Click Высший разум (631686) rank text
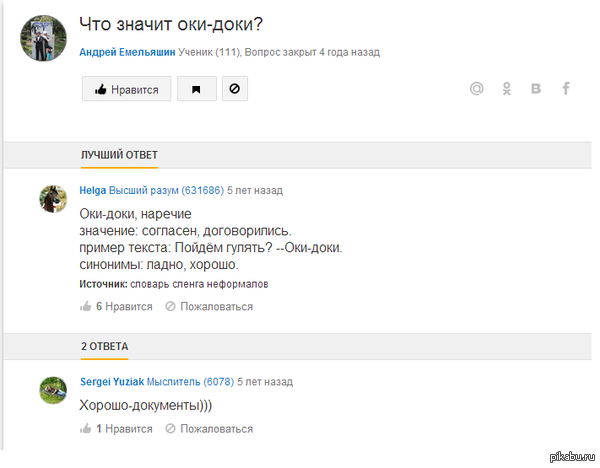This screenshot has width=600, height=468. 166,190
